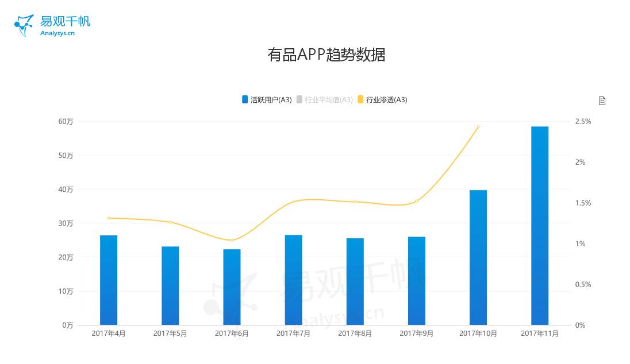Click the 50万 y-axis label
The height and width of the screenshot is (364, 630).
point(66,156)
